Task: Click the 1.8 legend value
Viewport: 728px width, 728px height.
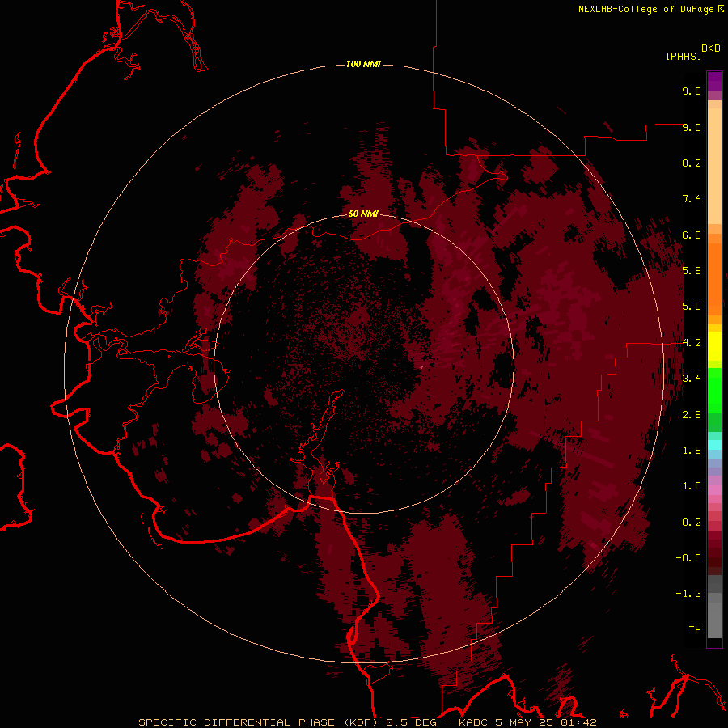Action: (x=692, y=451)
